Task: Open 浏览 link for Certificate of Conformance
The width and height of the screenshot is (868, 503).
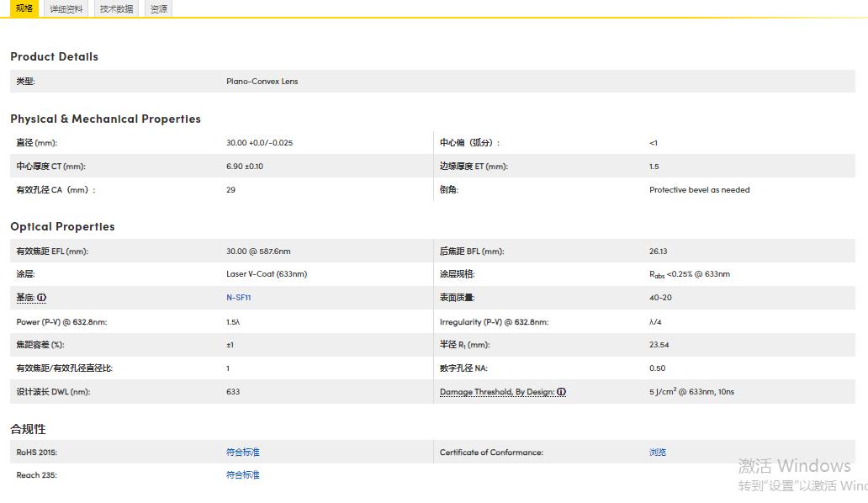Action: pos(657,453)
